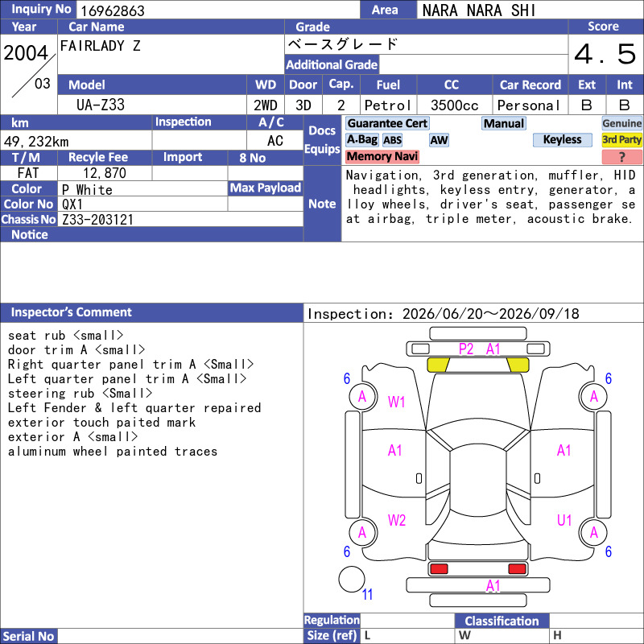644x644 pixels.
Task: Select the AW alloy wheel badge
Action: point(439,140)
